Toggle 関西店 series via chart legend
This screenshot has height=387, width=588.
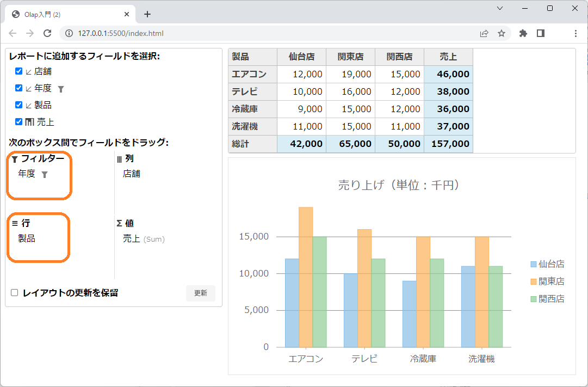(x=548, y=299)
